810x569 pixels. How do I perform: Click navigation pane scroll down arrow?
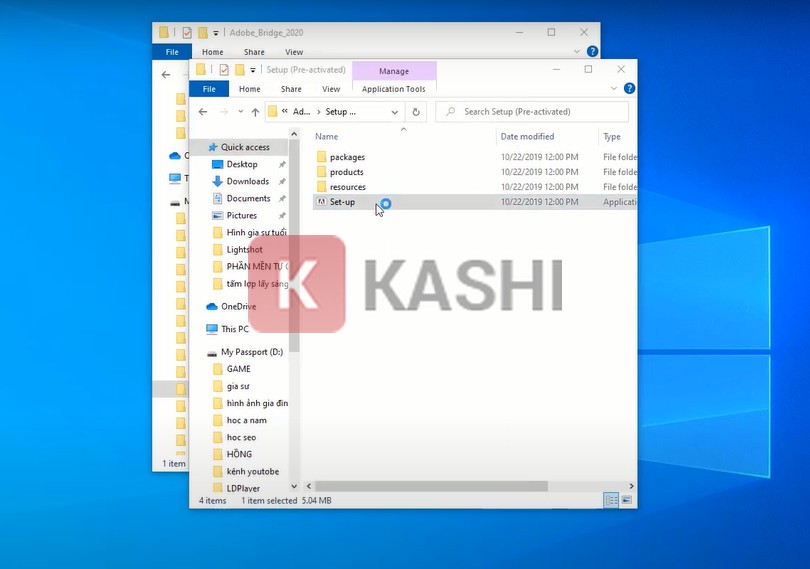[294, 486]
